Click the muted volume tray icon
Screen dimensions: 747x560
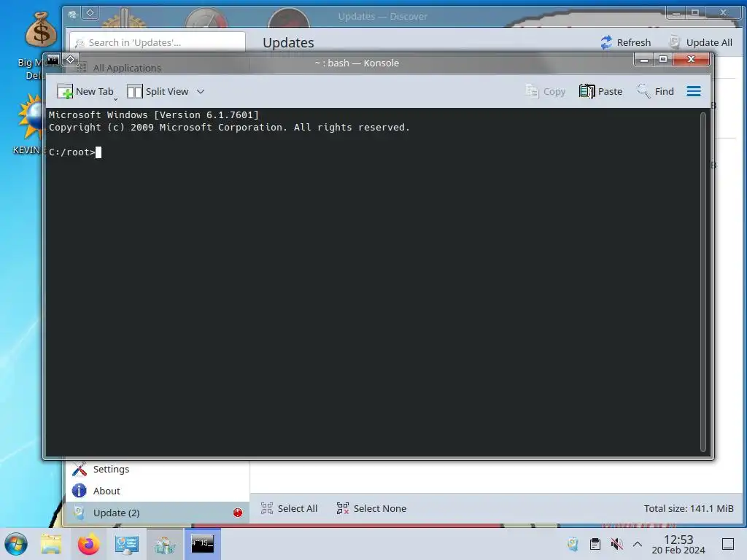[617, 544]
